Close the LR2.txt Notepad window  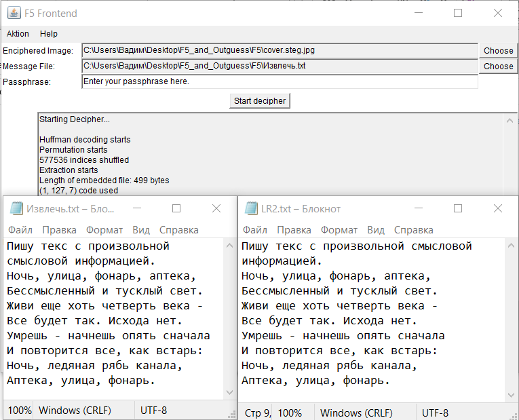[498, 208]
